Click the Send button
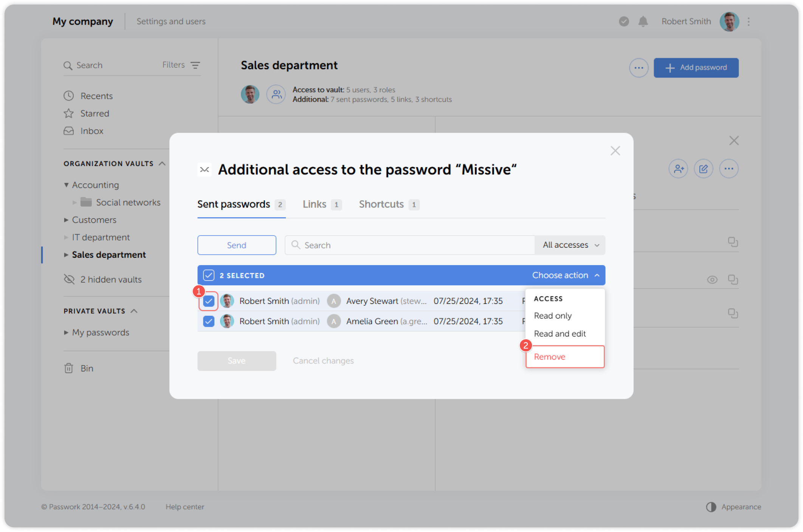803x532 pixels. tap(237, 245)
